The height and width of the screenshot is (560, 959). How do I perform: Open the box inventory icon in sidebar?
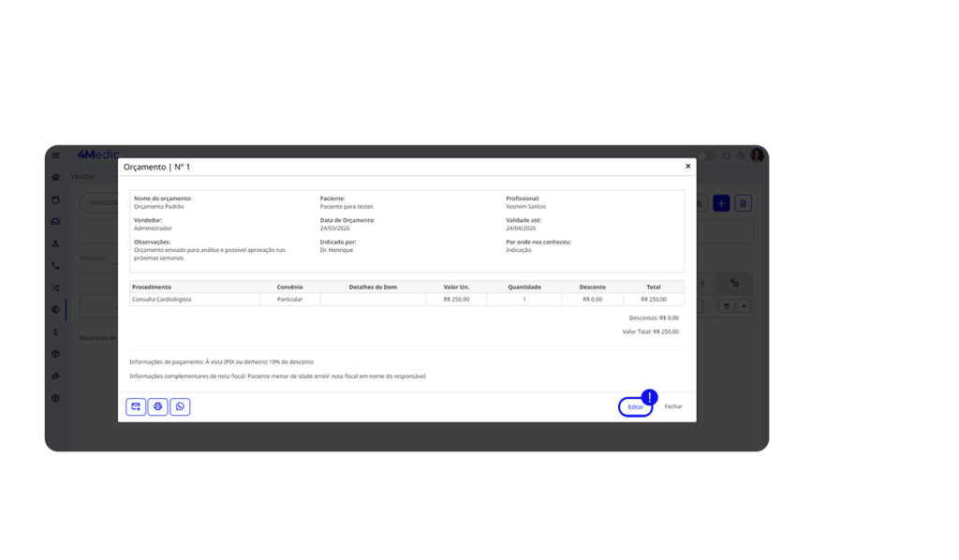[x=55, y=354]
